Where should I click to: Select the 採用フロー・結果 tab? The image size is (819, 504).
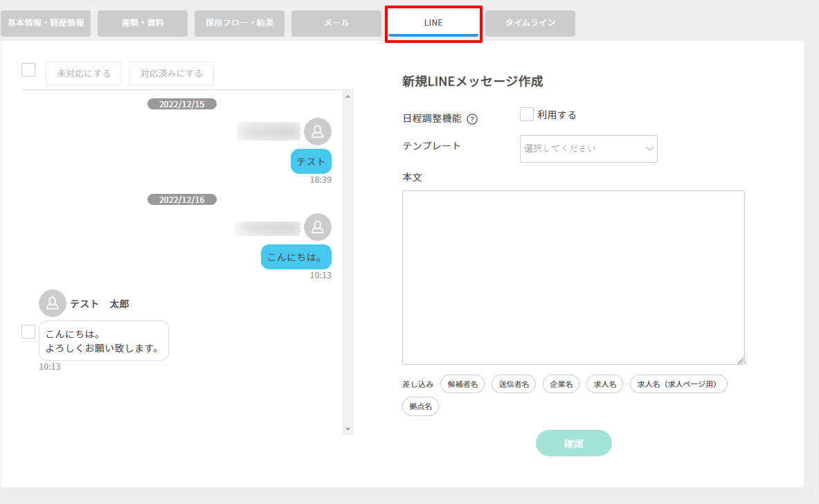click(x=240, y=23)
